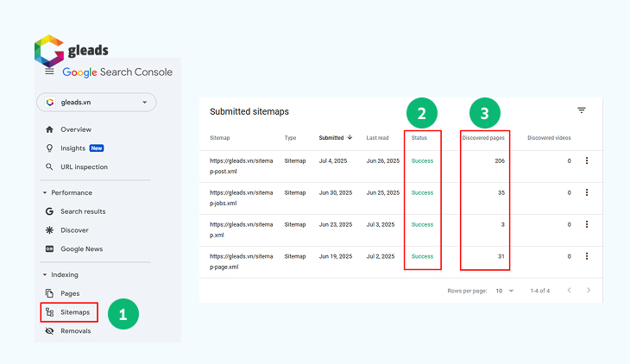This screenshot has width=630, height=364.
Task: Click Success status of sitemap-post.xml
Action: [x=422, y=160]
